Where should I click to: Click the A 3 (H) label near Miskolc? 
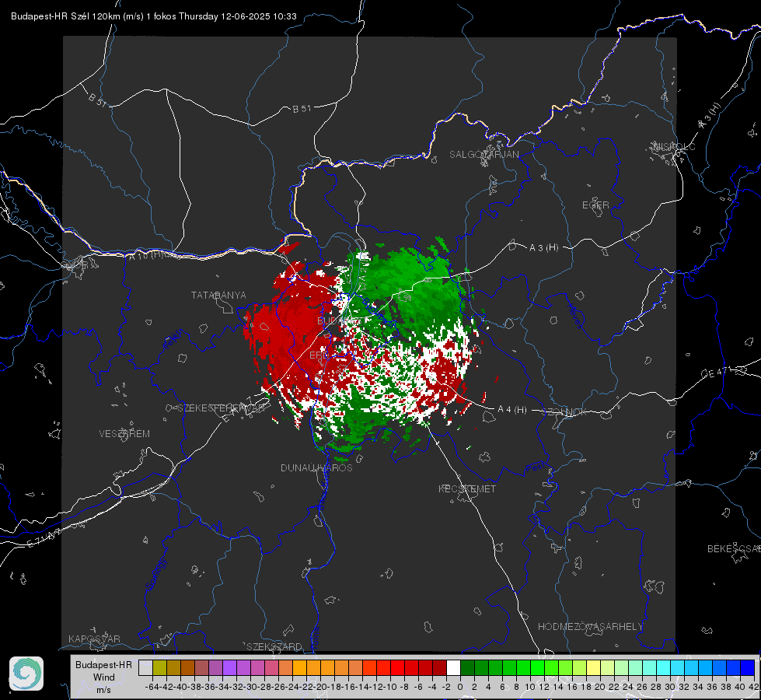coord(710,116)
